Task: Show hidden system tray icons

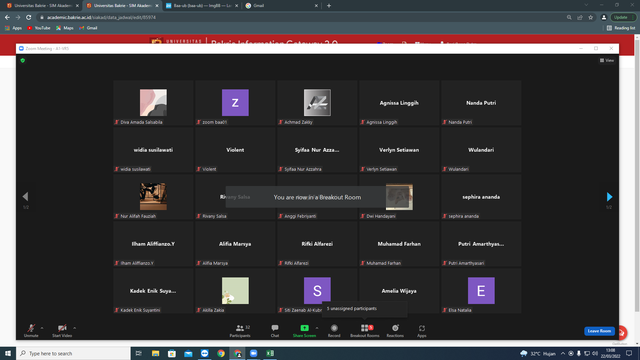Action: 563,353
